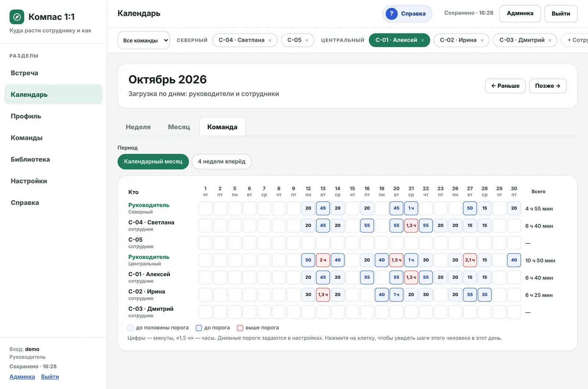The height and width of the screenshot is (389, 588).
Task: Switch to the Неделя tab
Action: pos(138,127)
